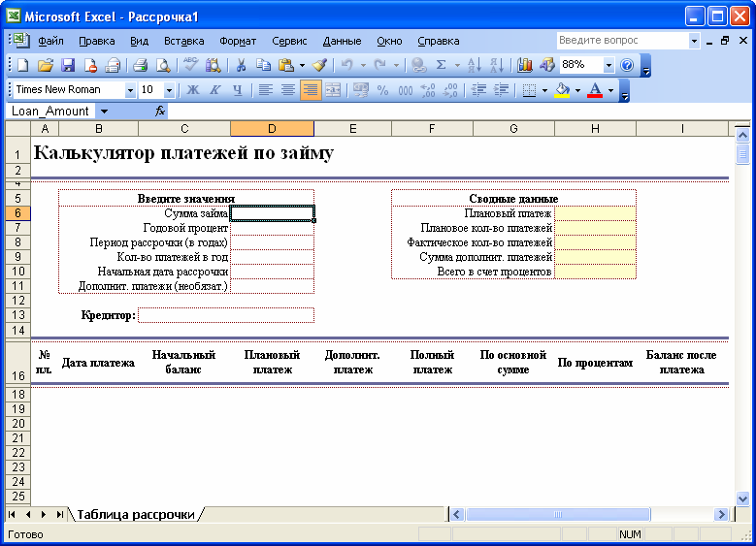Click the insert function fx button

pos(160,112)
